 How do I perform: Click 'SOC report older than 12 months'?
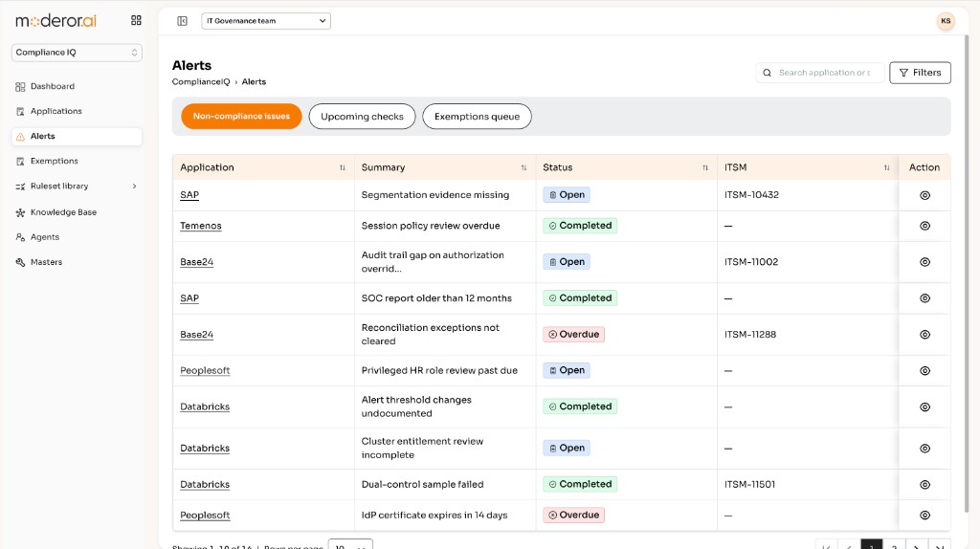pos(436,297)
